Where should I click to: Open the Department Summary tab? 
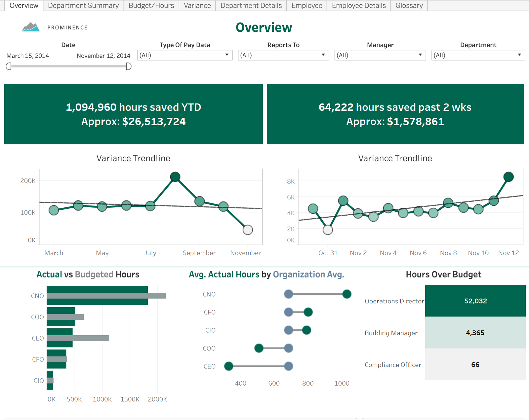coord(83,6)
